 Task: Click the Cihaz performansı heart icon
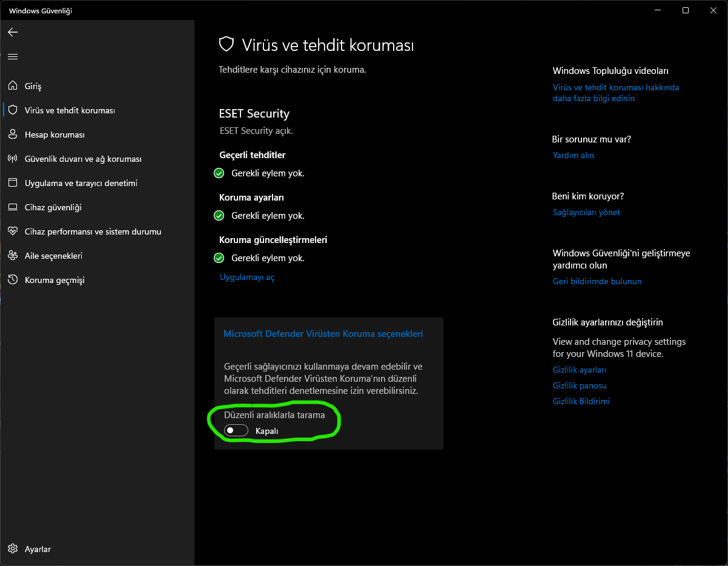click(13, 231)
